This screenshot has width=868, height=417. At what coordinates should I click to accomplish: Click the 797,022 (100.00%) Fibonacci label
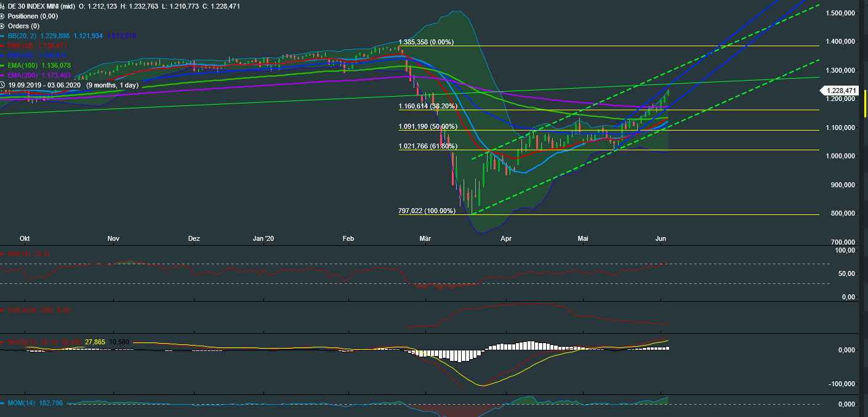tap(427, 211)
